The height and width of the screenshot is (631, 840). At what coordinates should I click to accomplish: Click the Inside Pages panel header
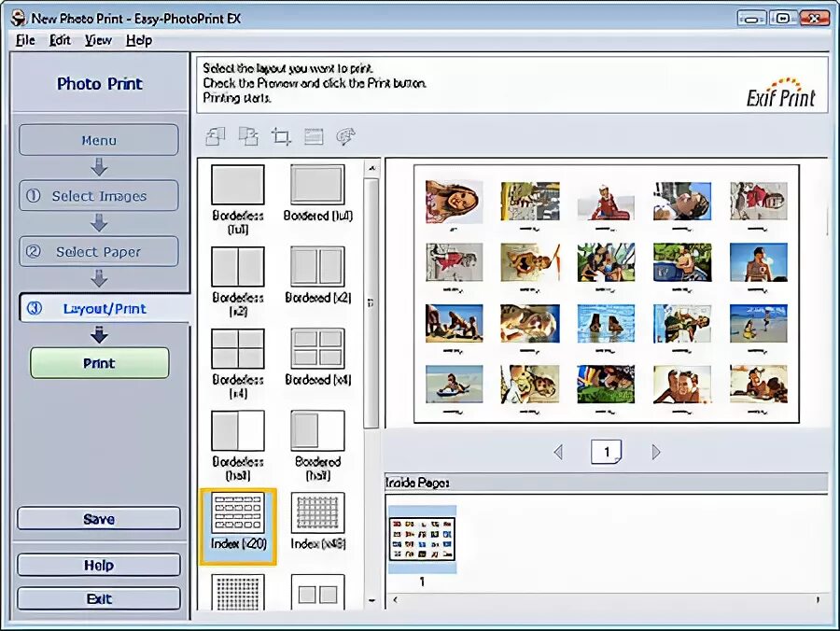[x=607, y=483]
